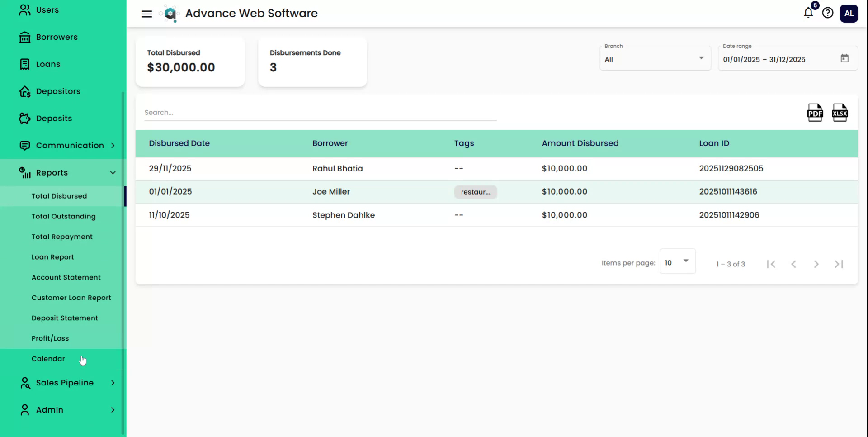Click the Depositors icon

pyautogui.click(x=25, y=91)
